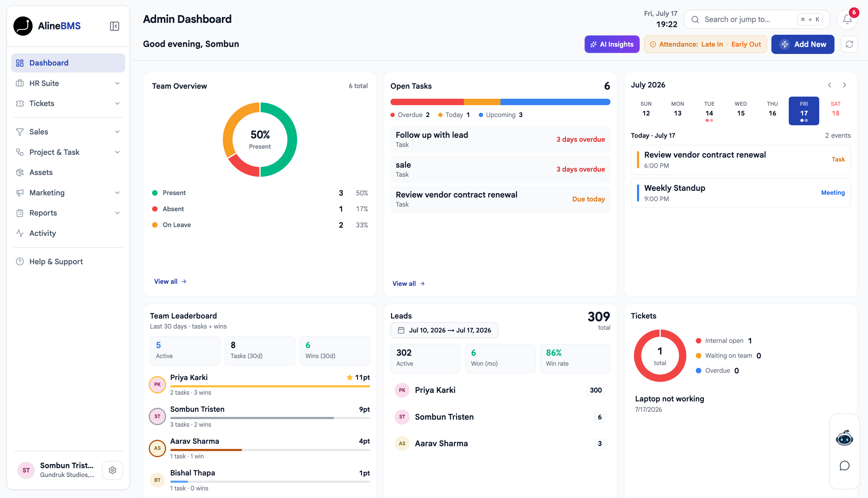Click the Search or jump to field
Viewport: 868px width, 498px height.
point(757,20)
